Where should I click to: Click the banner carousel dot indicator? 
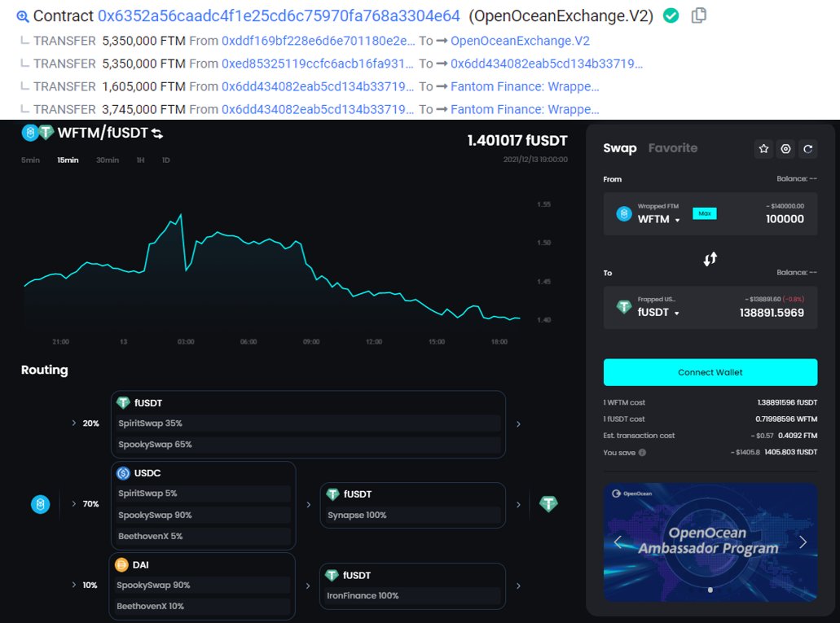[710, 590]
